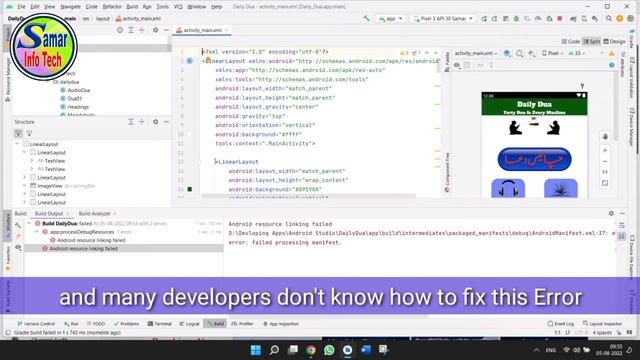This screenshot has height=360, width=640.
Task: Click the Profile app gauge icon
Action: [538, 18]
